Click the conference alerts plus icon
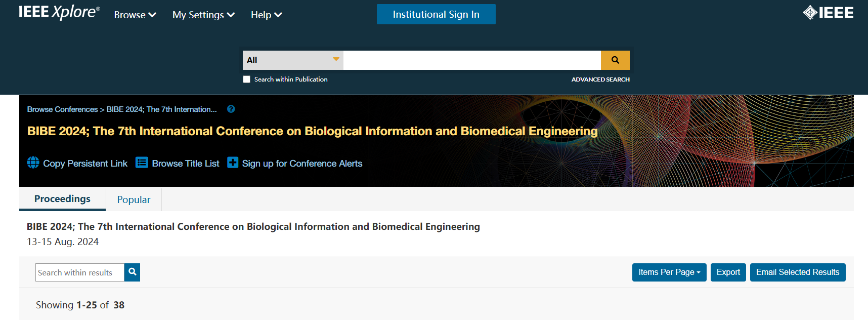Viewport: 868px width, 320px height. click(x=233, y=163)
